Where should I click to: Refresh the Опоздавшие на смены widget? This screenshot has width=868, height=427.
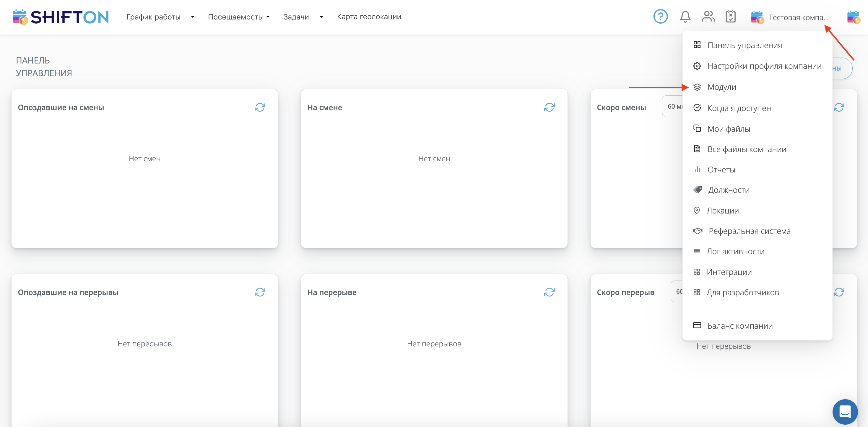point(260,107)
